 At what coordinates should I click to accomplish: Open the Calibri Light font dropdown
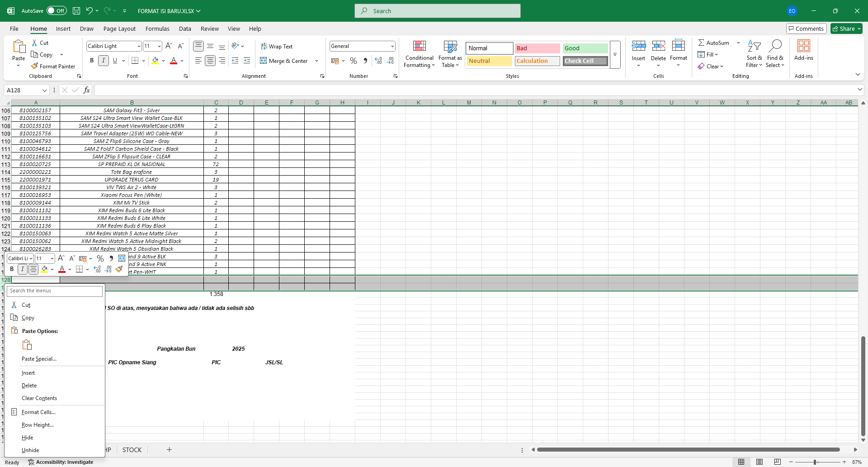click(139, 46)
